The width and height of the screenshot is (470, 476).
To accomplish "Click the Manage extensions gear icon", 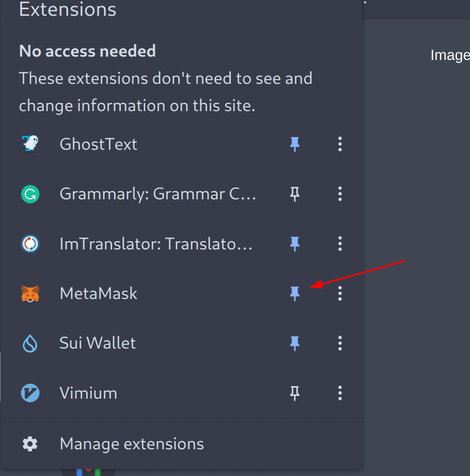I will (30, 444).
